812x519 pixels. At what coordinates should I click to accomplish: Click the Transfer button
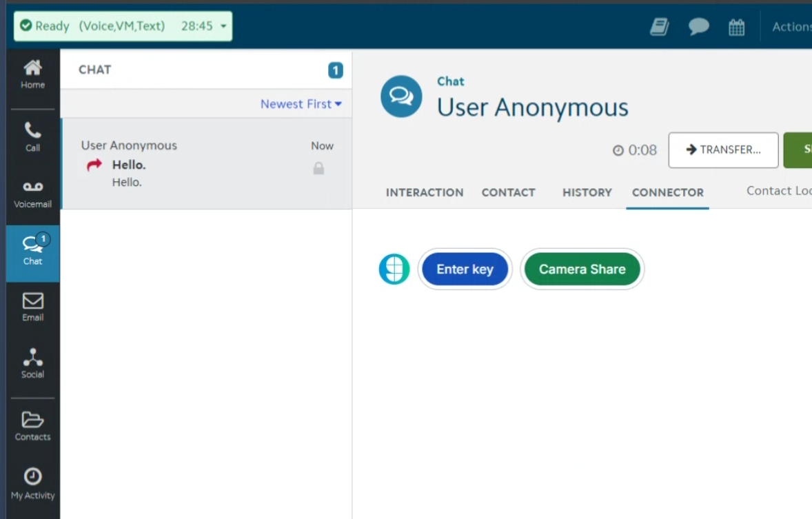(723, 150)
